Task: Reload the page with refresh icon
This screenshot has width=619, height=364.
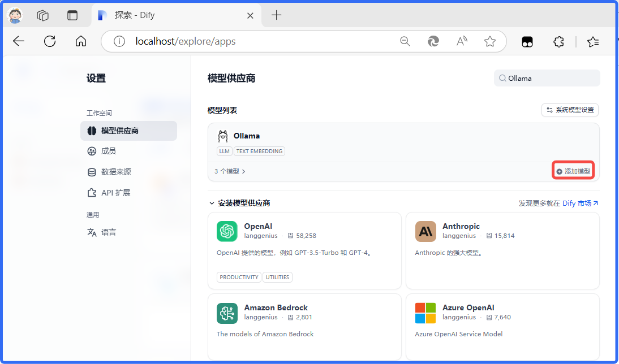Action: point(50,41)
